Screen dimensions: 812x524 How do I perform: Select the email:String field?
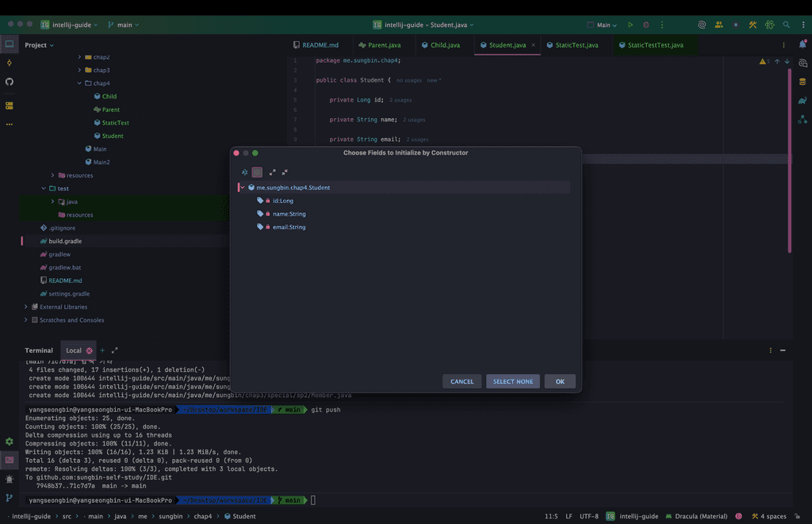(x=289, y=227)
